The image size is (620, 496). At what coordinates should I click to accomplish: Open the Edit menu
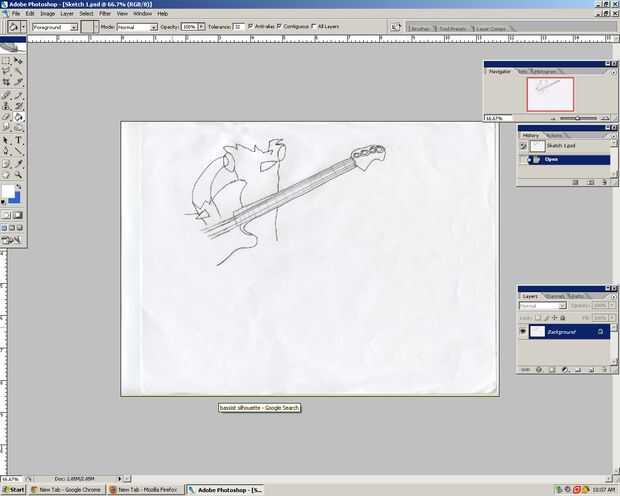click(x=30, y=13)
